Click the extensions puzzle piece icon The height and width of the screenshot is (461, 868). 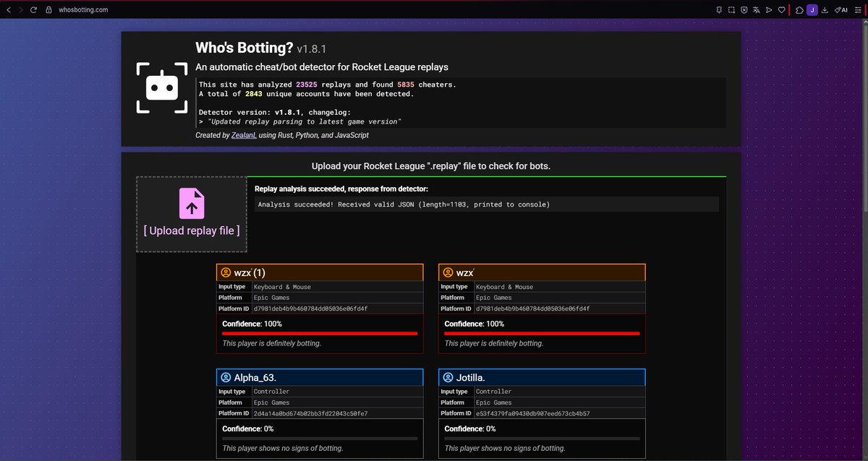click(x=799, y=9)
